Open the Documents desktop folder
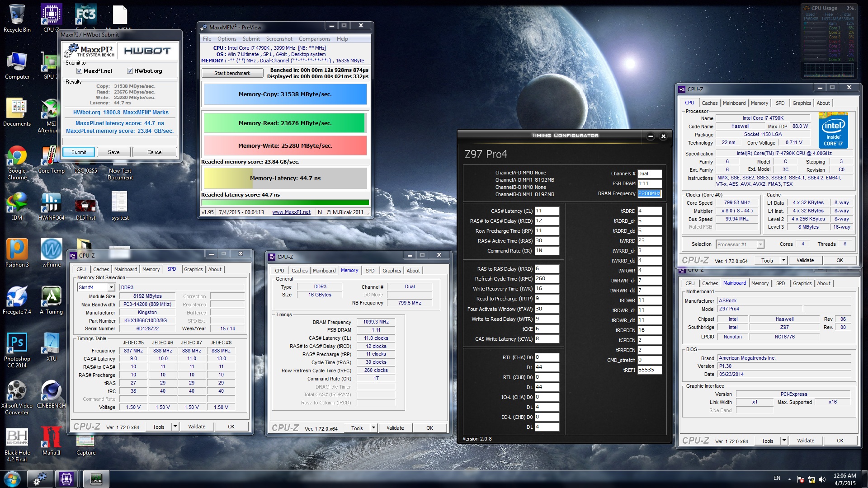 pyautogui.click(x=17, y=113)
